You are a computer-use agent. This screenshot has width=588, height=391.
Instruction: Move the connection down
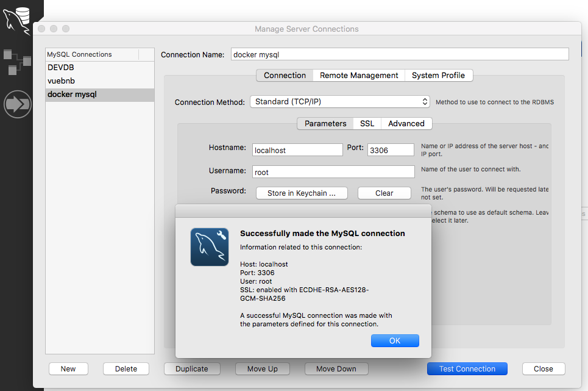[336, 369]
